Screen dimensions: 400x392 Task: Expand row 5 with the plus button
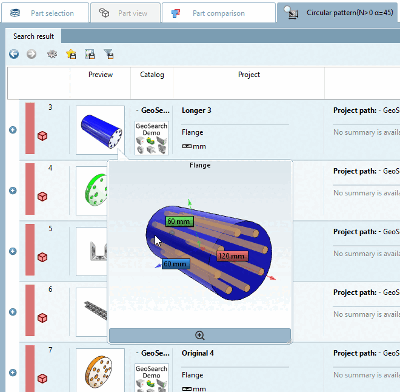[x=13, y=251]
